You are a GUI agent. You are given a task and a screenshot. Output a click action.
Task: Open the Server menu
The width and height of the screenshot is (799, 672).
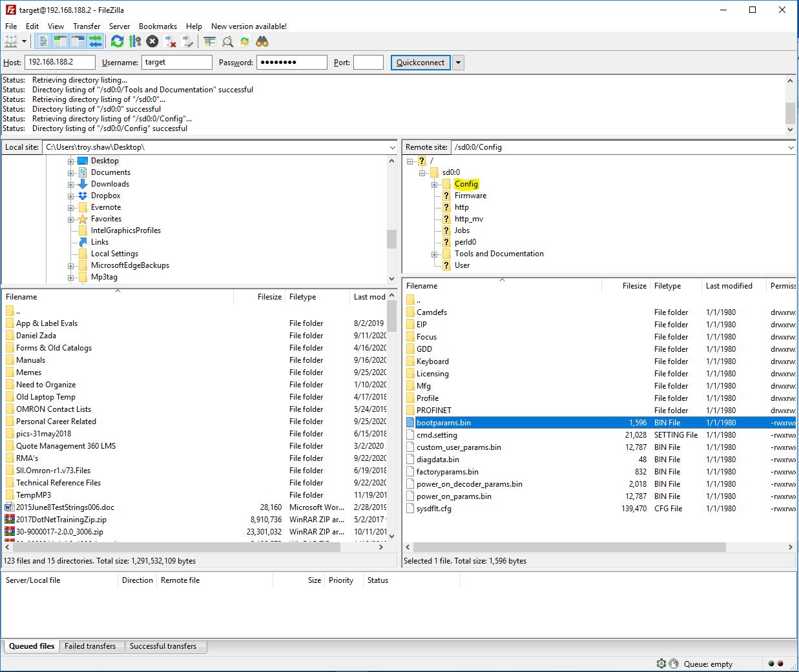point(119,26)
